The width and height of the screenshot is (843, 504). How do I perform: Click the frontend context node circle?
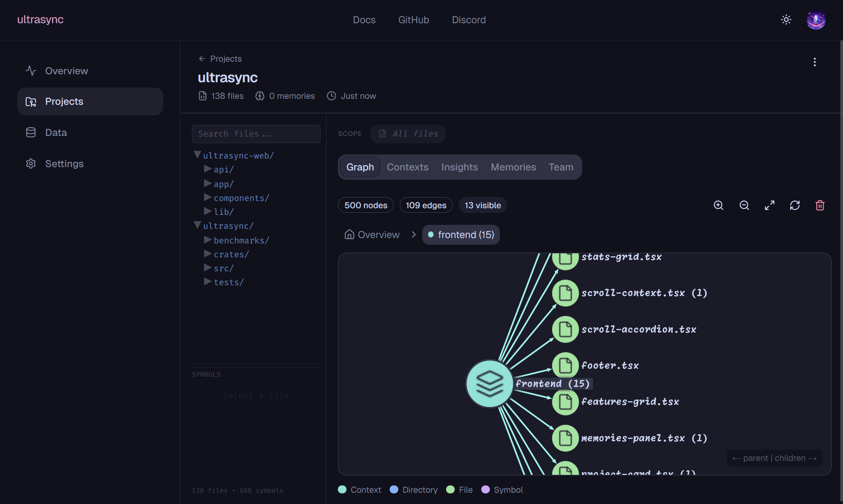tap(489, 384)
